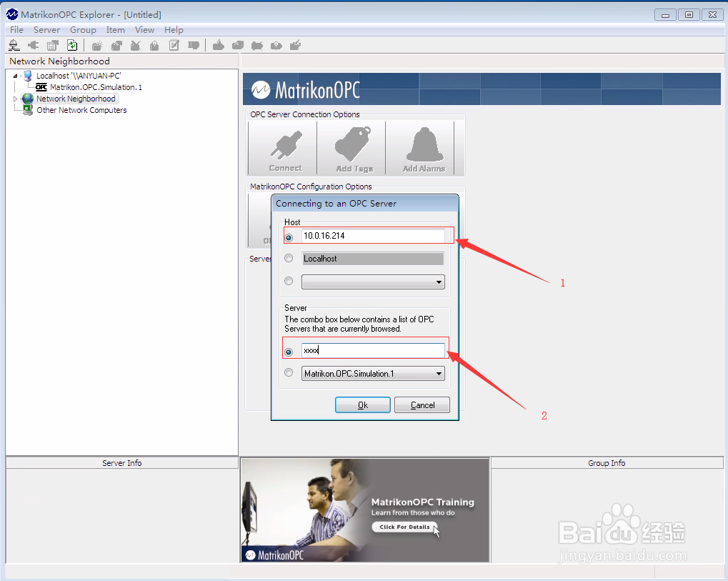Click the sparkle add-group toolbar icon
Screen dimensions: 728x581
click(x=97, y=45)
